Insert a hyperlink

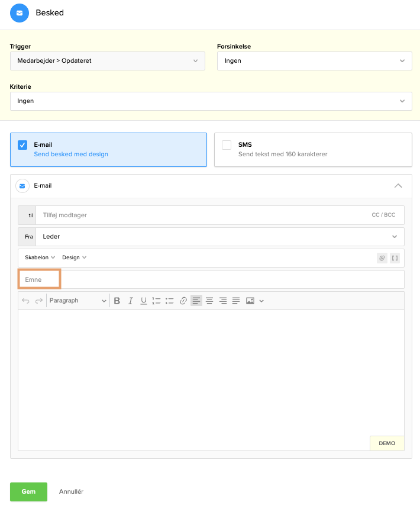click(x=183, y=301)
